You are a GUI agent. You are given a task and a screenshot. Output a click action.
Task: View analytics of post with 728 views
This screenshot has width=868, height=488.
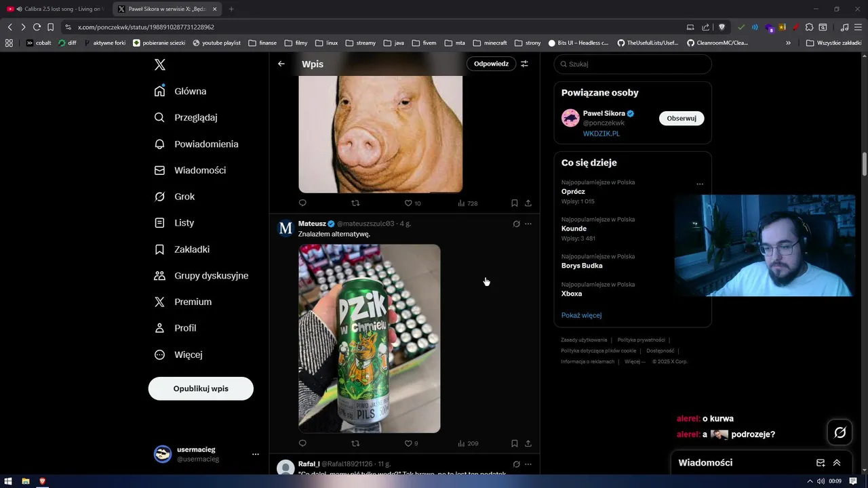pos(467,203)
